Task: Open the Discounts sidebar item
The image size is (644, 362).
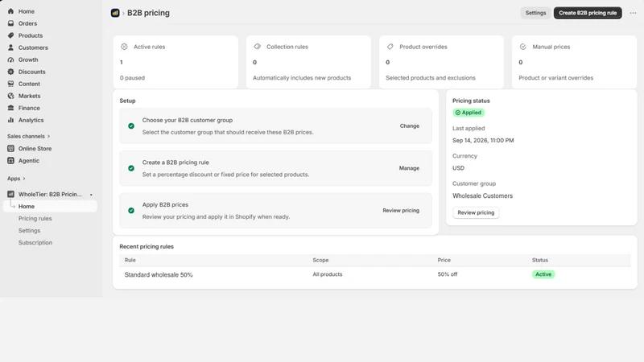Action: point(31,72)
